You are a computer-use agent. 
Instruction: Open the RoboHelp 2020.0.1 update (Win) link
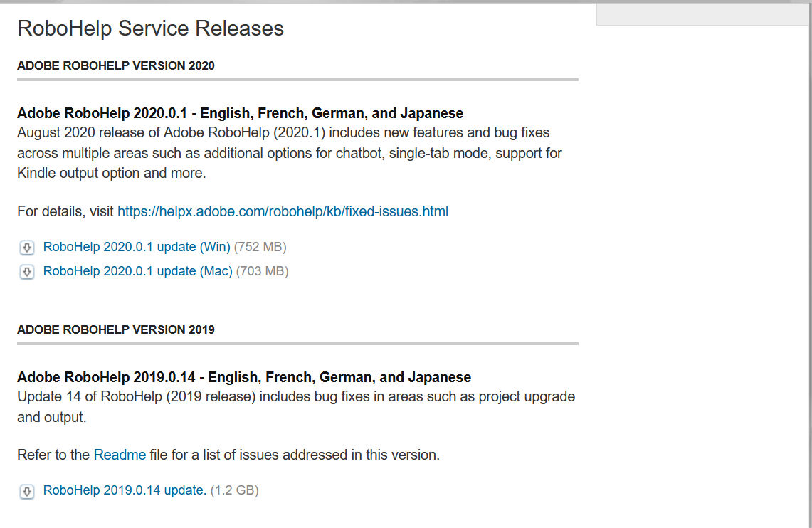click(137, 247)
